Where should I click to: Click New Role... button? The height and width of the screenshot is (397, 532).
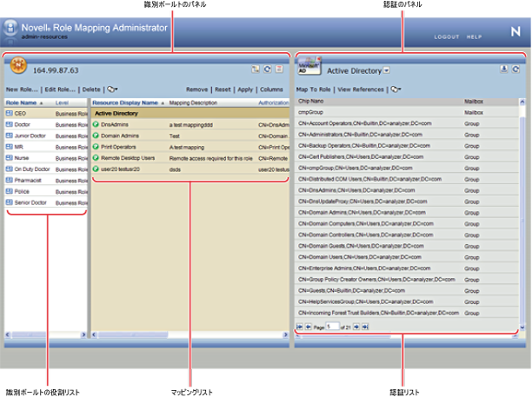(22, 89)
